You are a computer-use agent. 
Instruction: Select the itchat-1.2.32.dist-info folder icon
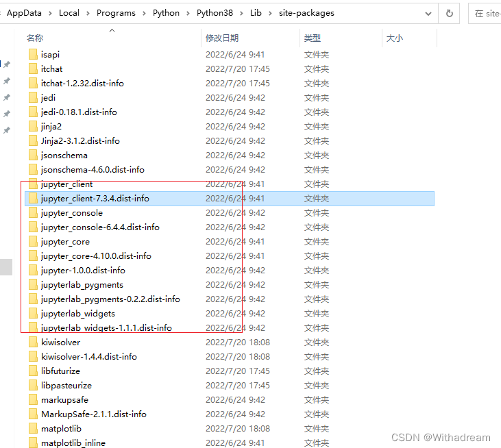pyautogui.click(x=33, y=83)
